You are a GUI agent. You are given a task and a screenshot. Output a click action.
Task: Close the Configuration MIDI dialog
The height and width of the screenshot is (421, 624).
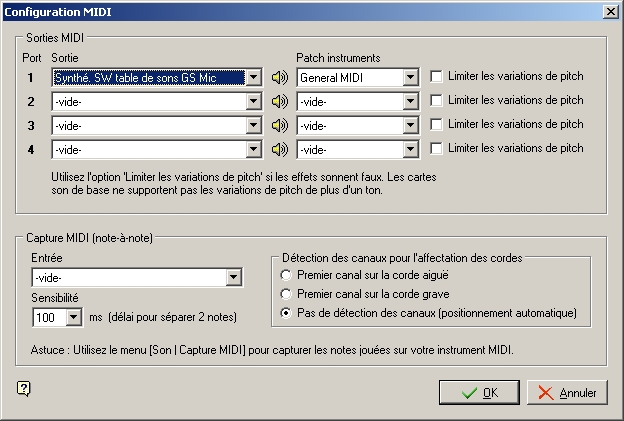tap(610, 10)
